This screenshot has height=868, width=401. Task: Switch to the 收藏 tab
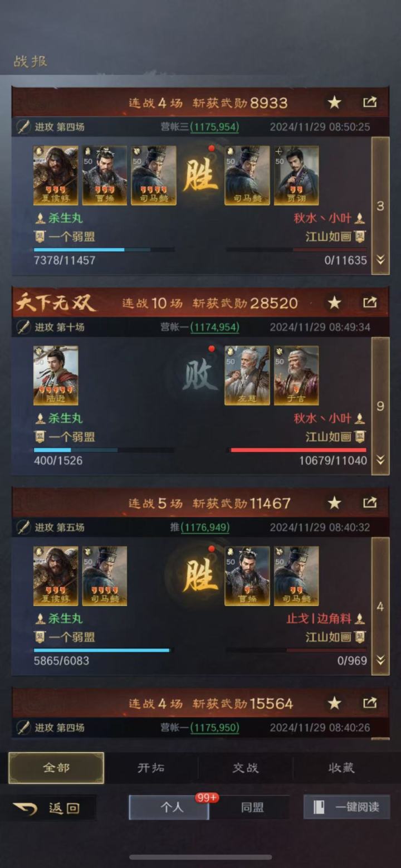coord(341,768)
